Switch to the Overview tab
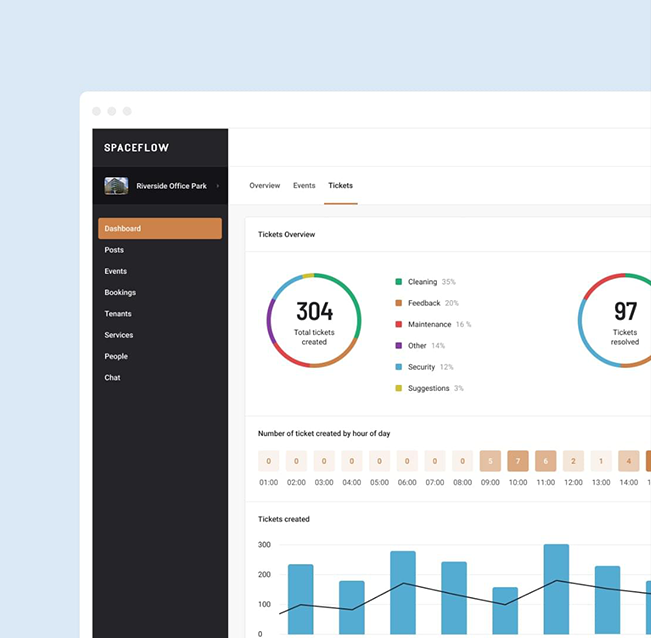 [265, 186]
